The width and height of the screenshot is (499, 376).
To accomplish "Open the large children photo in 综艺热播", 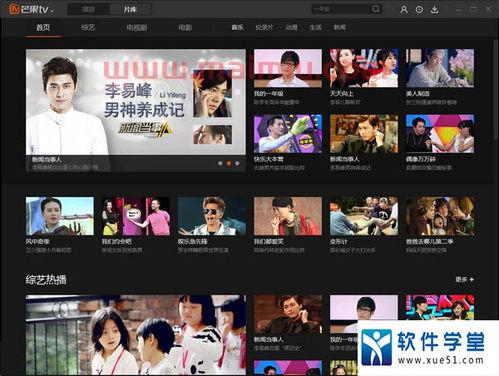I will [x=136, y=335].
